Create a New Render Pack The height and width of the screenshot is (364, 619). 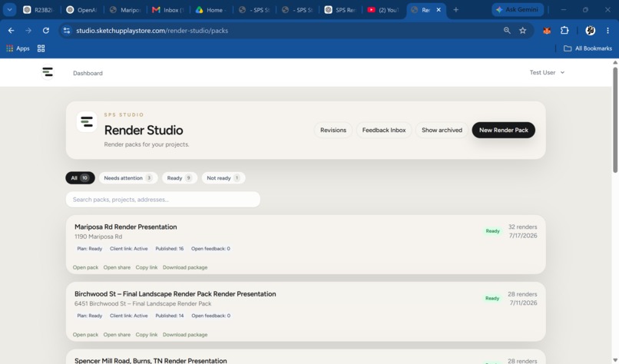tap(503, 130)
